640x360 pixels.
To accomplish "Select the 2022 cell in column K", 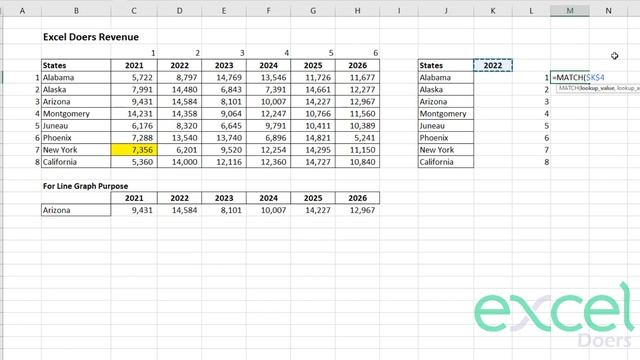I will (493, 65).
